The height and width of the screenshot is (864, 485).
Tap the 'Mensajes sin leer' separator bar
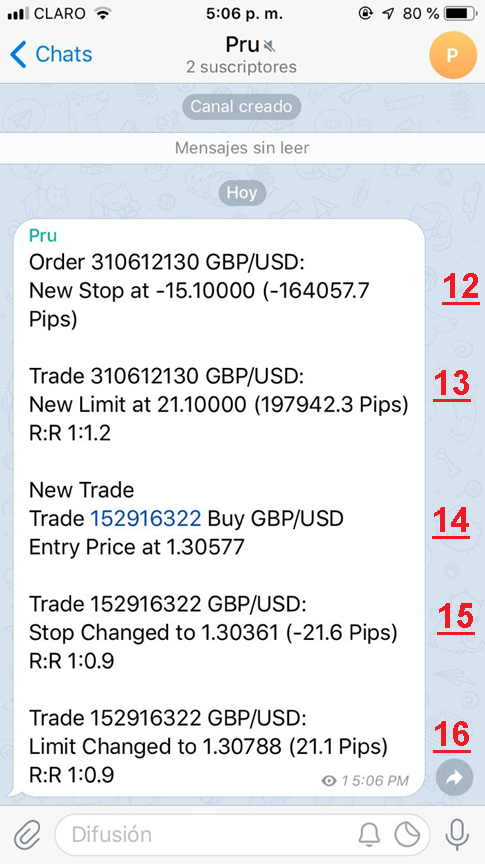click(x=242, y=148)
